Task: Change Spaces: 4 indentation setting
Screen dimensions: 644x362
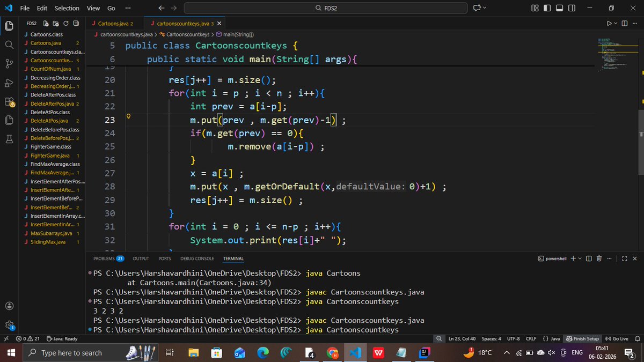Action: [491, 339]
